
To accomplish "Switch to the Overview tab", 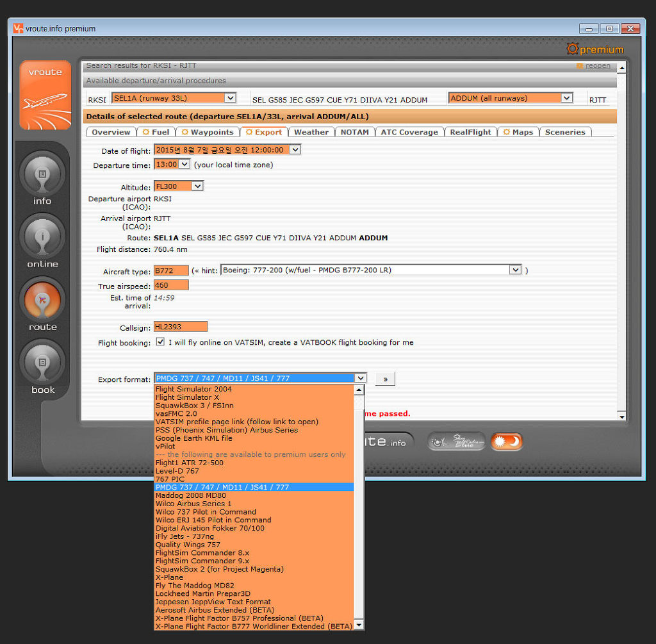I will tap(111, 132).
